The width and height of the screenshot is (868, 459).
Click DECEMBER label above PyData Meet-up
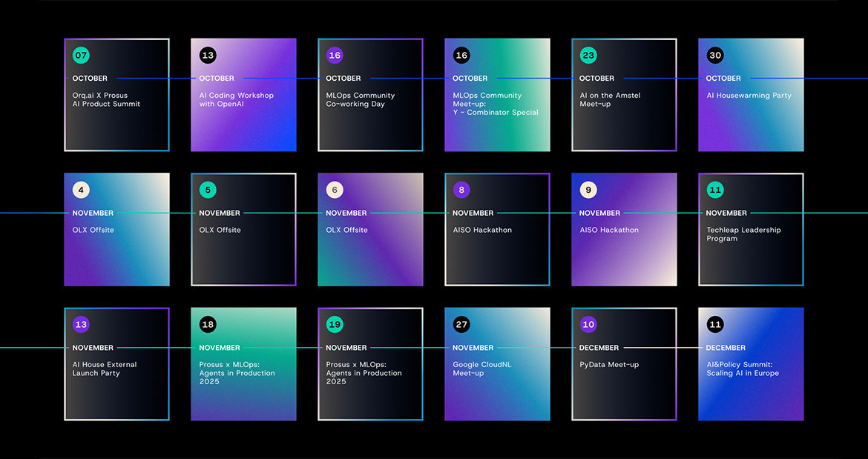599,348
